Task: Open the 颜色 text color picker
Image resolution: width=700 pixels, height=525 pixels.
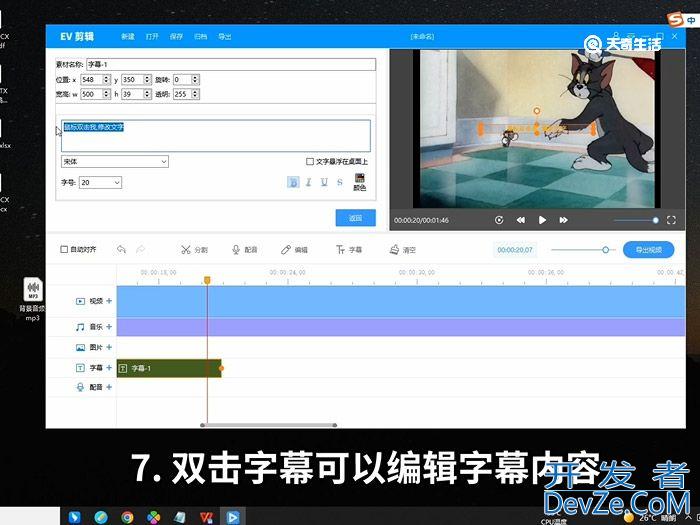Action: point(359,182)
